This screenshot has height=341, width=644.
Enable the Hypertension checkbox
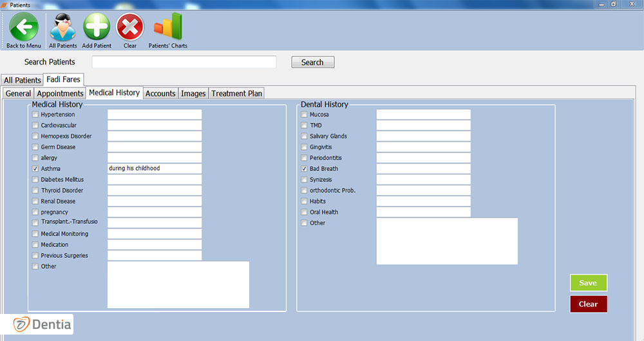(35, 115)
